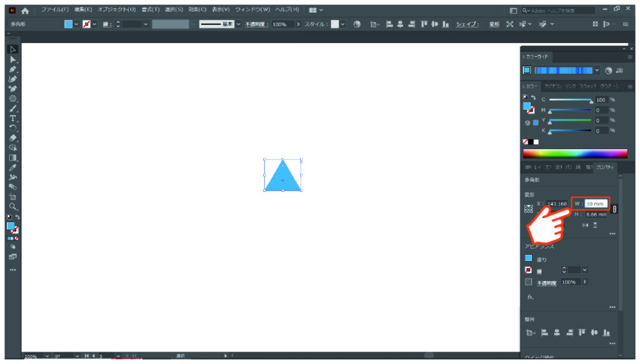640x364 pixels.
Task: Pick the Eyedropper tool
Action: 12,167
